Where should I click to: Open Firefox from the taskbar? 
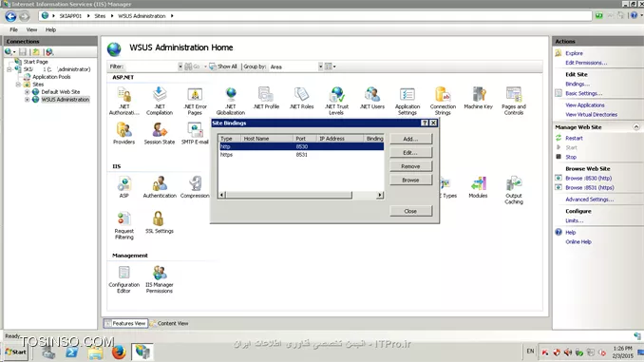119,352
